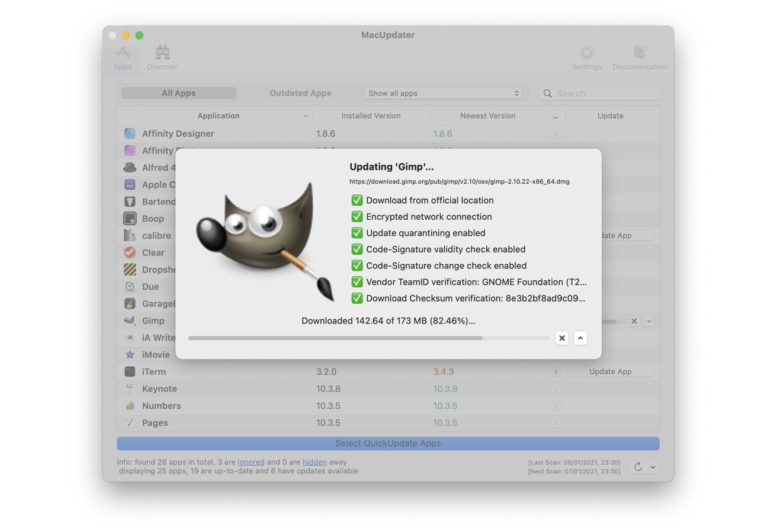The image size is (777, 532).
Task: Show info for Pages
Action: click(x=556, y=423)
